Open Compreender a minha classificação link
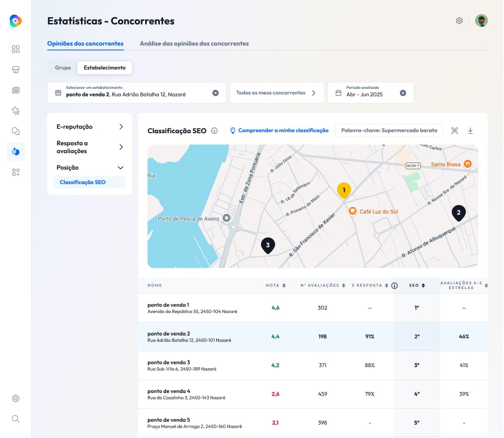Viewport: 504px width, 438px height. click(279, 131)
